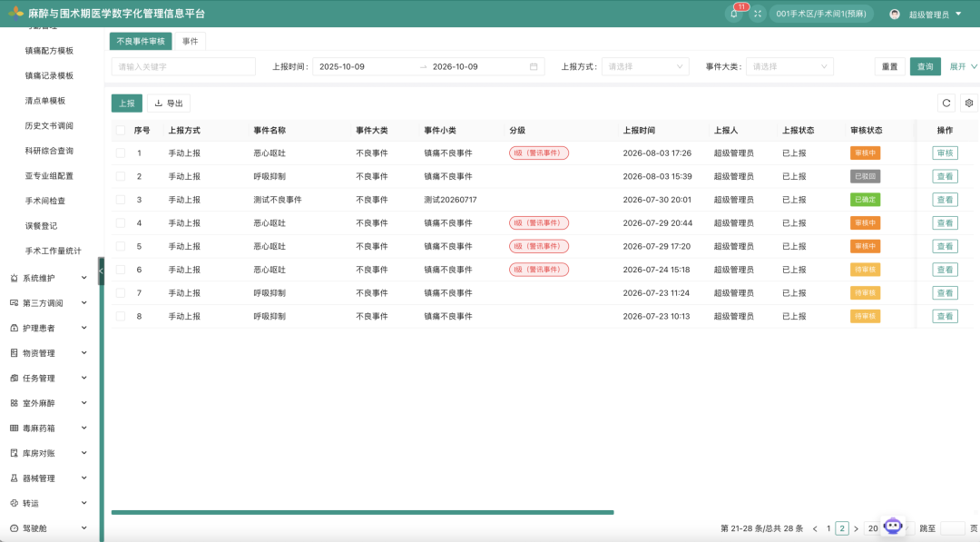Click the 导出 export button
Screen dimensions: 980x542
(x=169, y=103)
